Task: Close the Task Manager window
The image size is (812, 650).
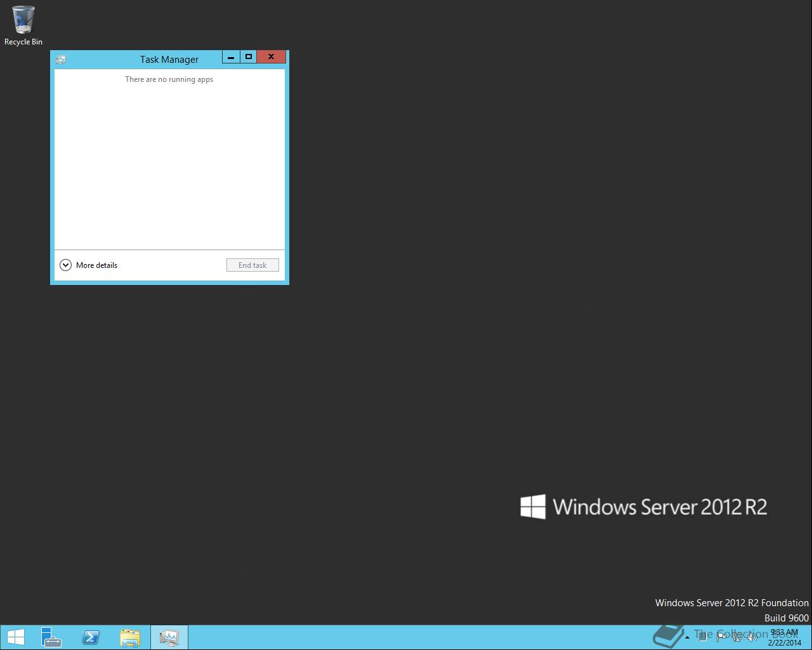Action: click(x=272, y=57)
